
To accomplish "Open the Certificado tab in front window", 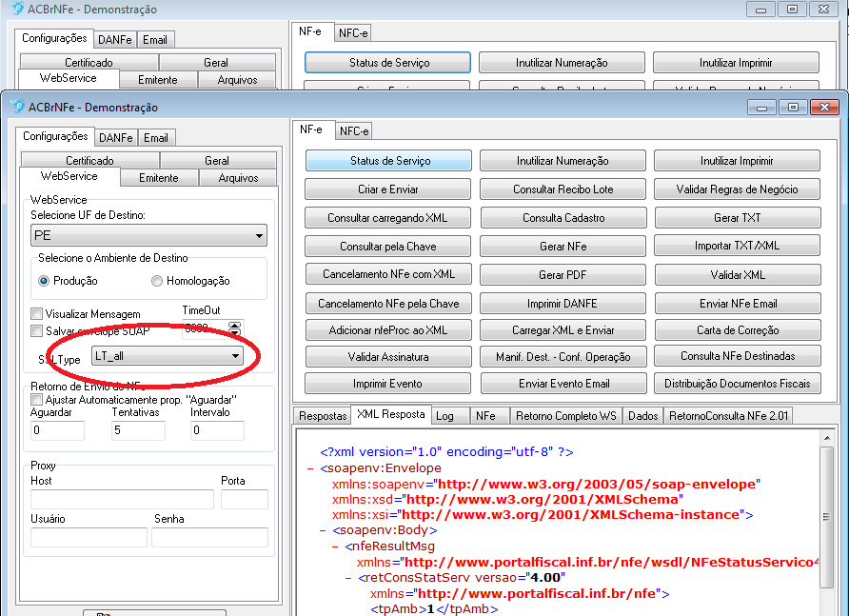I will pyautogui.click(x=89, y=160).
